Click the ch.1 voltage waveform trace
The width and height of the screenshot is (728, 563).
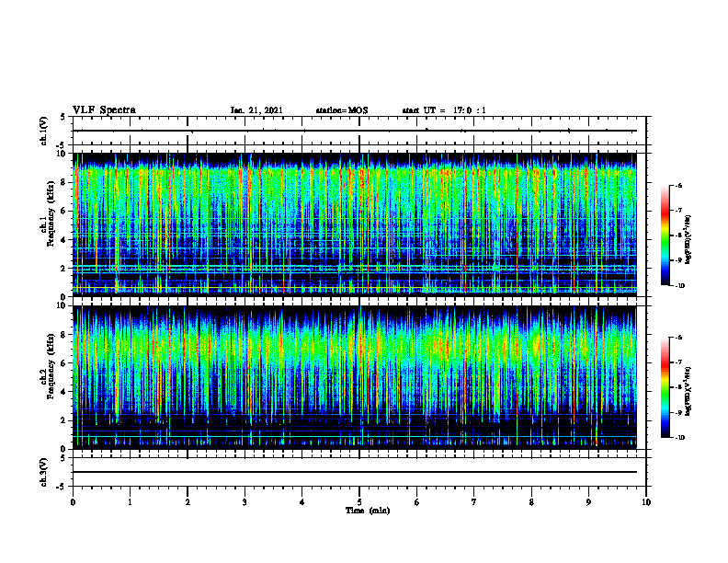[x=355, y=131]
